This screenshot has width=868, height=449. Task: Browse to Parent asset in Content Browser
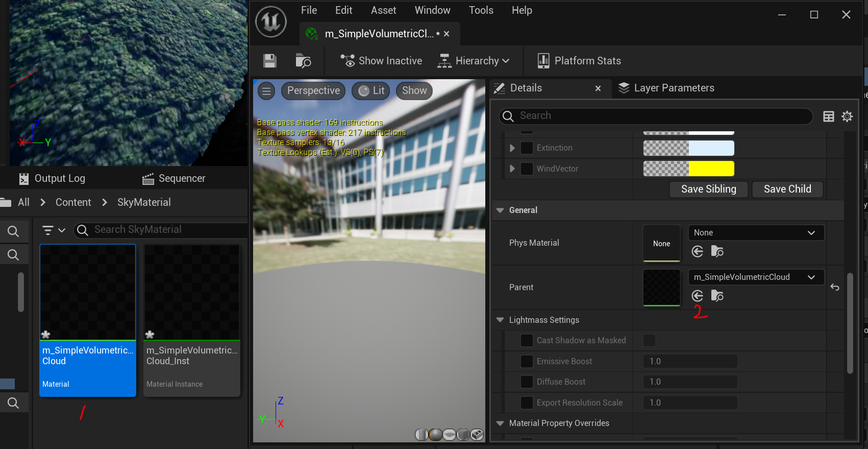pos(717,296)
